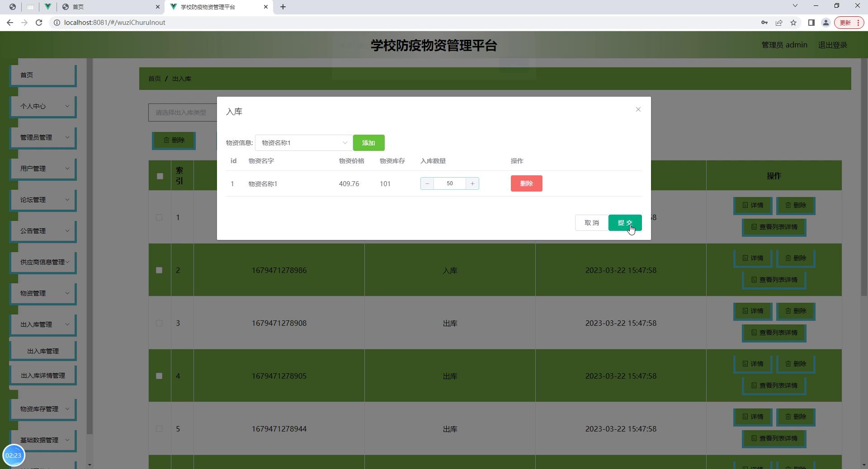Image resolution: width=868 pixels, height=469 pixels.
Task: Check the checkbox for row 4
Action: [x=159, y=376]
